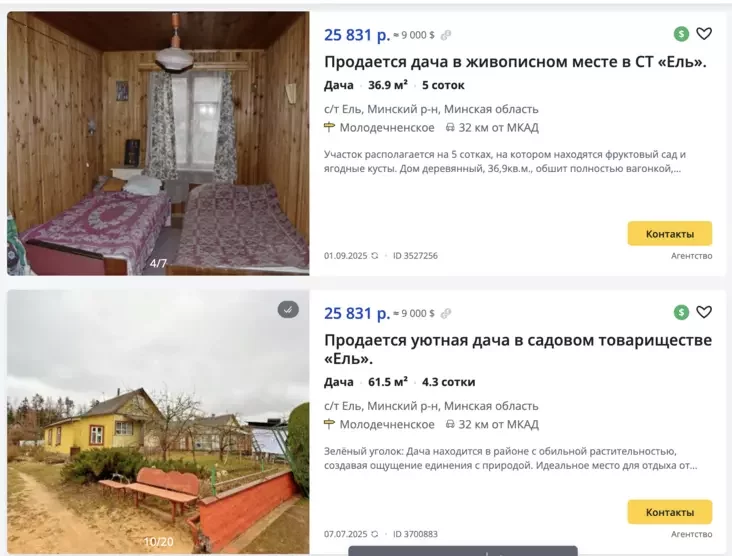Open listing title «Продается уютная дача в садовом»
The width and height of the screenshot is (732, 556).
[518, 349]
